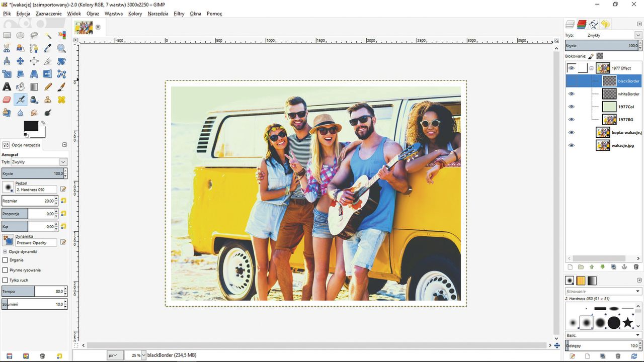Select the Zoom magnifier tool
Screen dimensions: 644x362
coord(61,48)
